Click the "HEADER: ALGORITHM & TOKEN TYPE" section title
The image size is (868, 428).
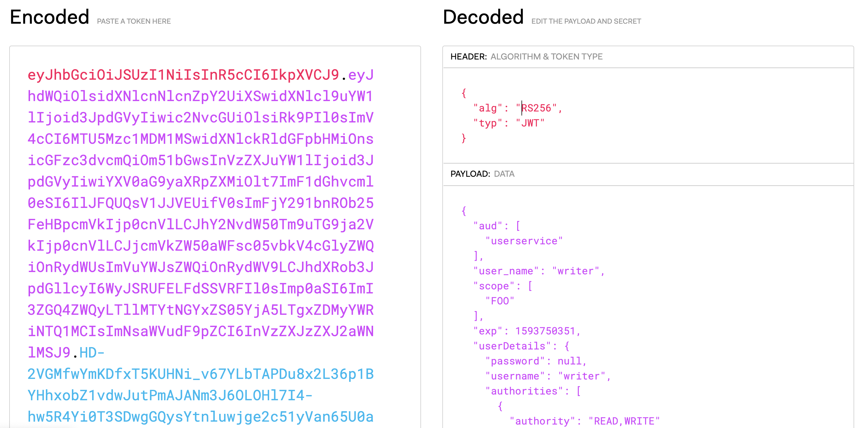click(x=526, y=57)
